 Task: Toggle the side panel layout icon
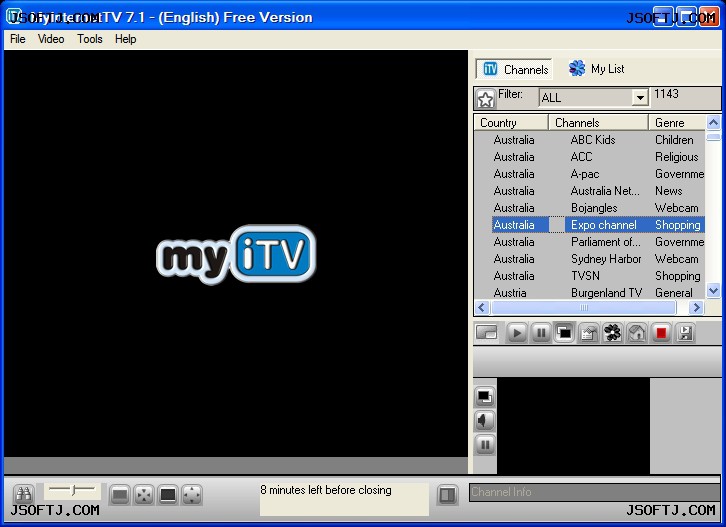447,495
